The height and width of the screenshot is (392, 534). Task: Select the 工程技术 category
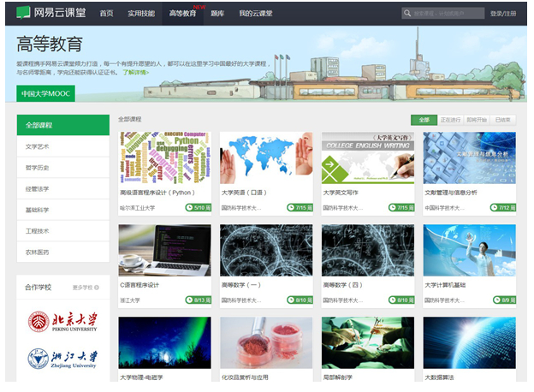(x=63, y=231)
